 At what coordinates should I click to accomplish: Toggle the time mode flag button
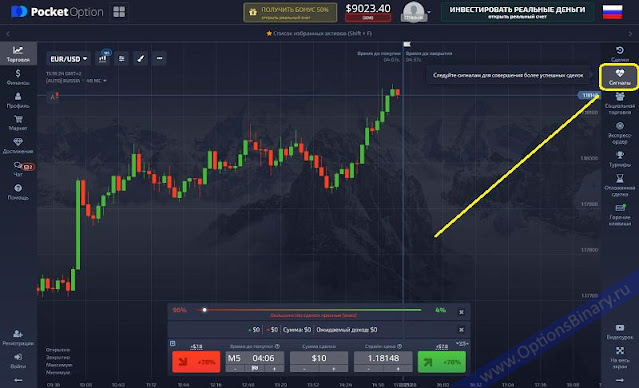pos(255,368)
